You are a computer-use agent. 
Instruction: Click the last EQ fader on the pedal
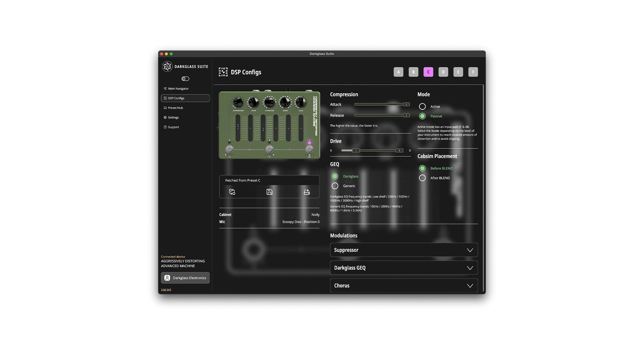pyautogui.click(x=301, y=128)
